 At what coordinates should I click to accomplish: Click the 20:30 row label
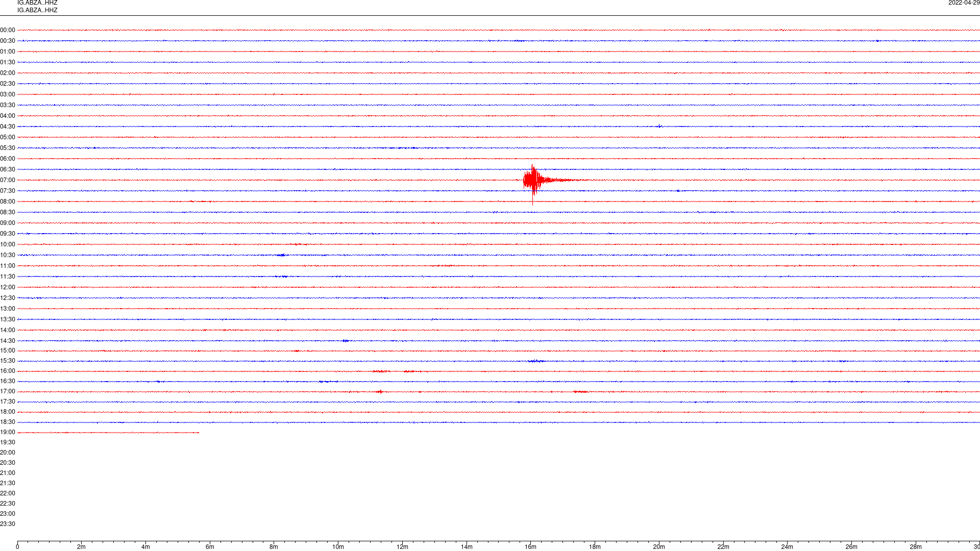point(8,463)
